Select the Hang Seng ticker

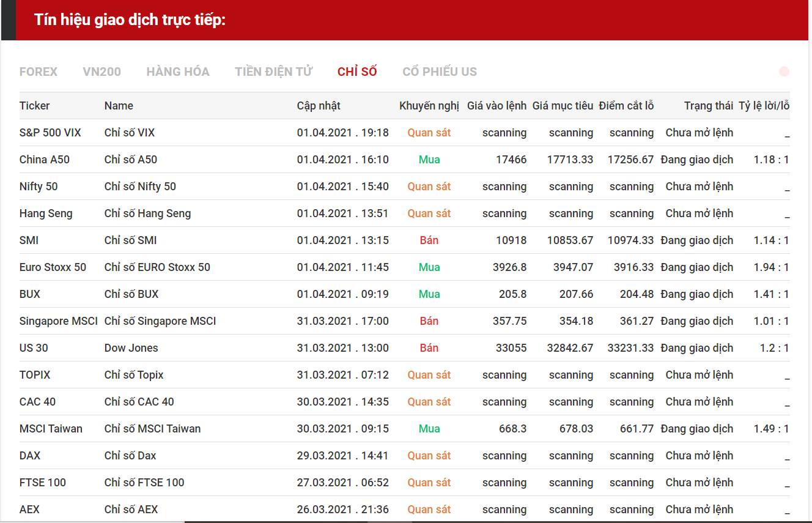[46, 213]
